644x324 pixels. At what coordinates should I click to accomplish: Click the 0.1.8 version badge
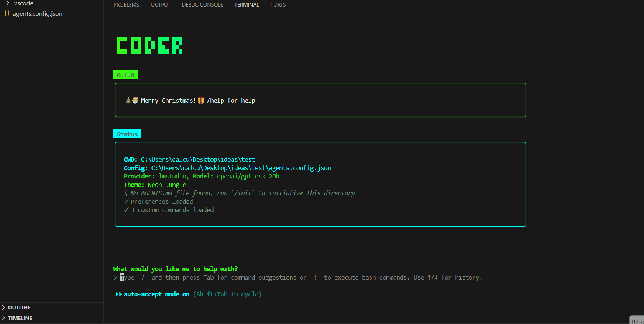pos(125,75)
